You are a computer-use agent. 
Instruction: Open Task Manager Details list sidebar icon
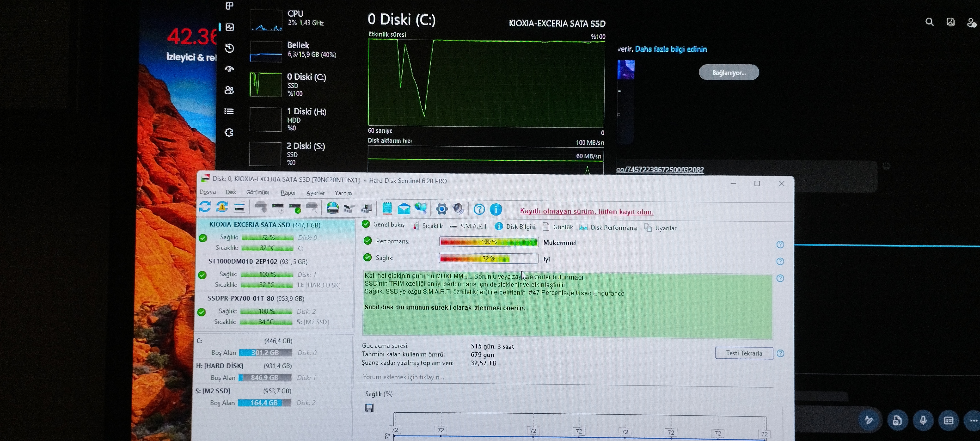click(x=229, y=111)
